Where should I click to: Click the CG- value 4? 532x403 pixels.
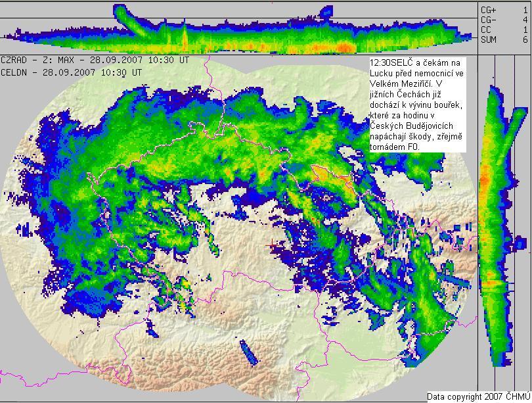[525, 20]
